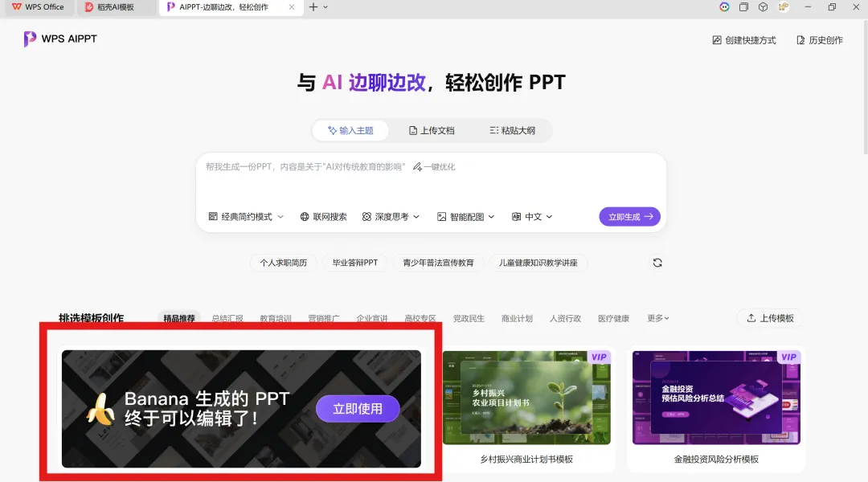The height and width of the screenshot is (482, 868).
Task: Open the 乡村振兴 template thumbnail
Action: (526, 398)
